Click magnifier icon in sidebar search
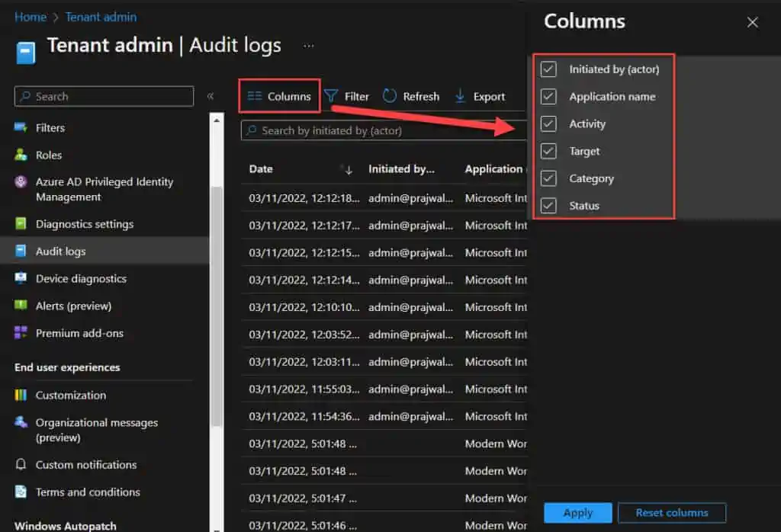781x532 pixels. point(25,96)
